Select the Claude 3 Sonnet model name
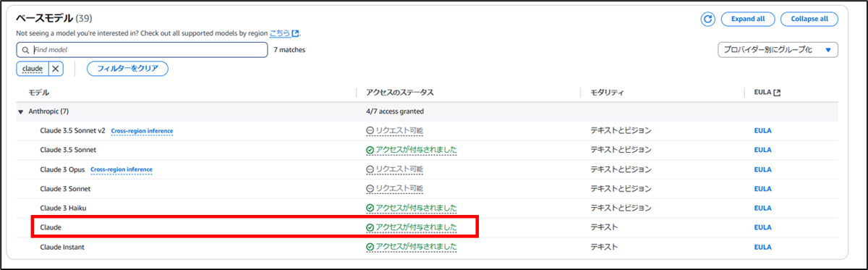This screenshot has width=868, height=270. click(x=65, y=188)
